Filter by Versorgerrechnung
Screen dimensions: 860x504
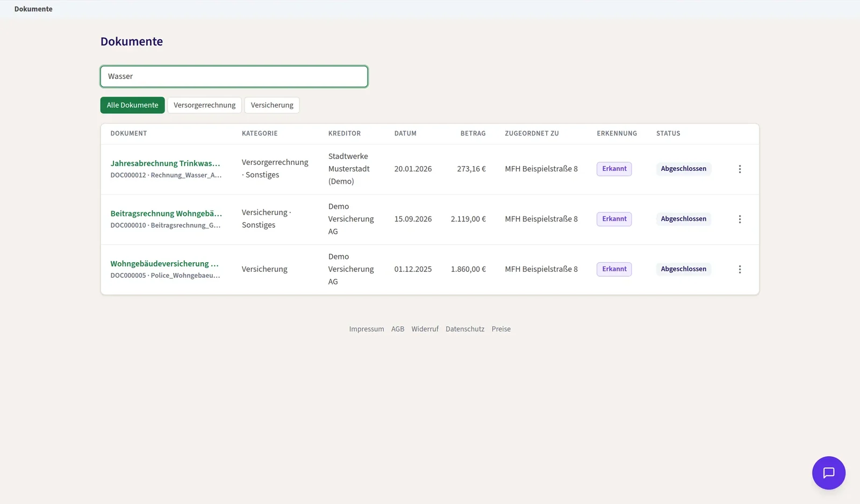204,105
